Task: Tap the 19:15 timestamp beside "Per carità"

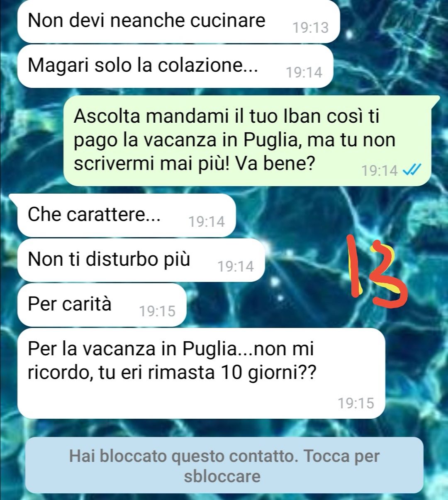Action: [x=157, y=311]
